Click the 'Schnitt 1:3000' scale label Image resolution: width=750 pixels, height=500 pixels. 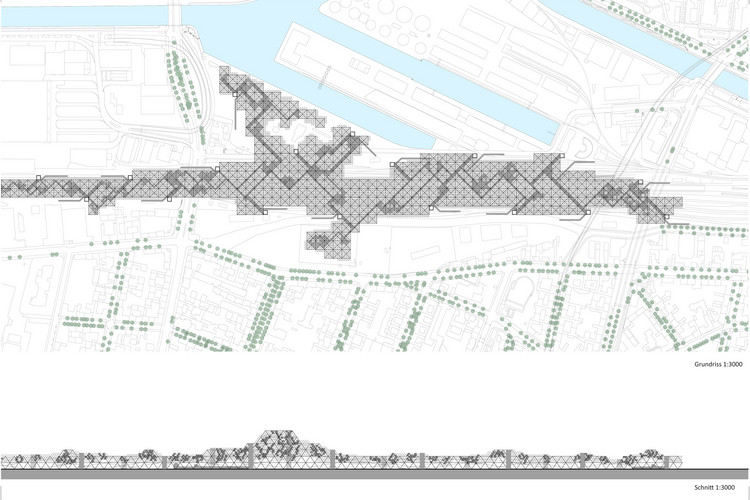click(715, 488)
